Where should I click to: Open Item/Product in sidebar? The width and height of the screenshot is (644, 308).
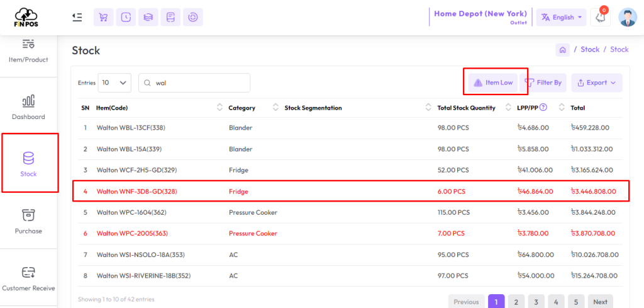(x=28, y=52)
